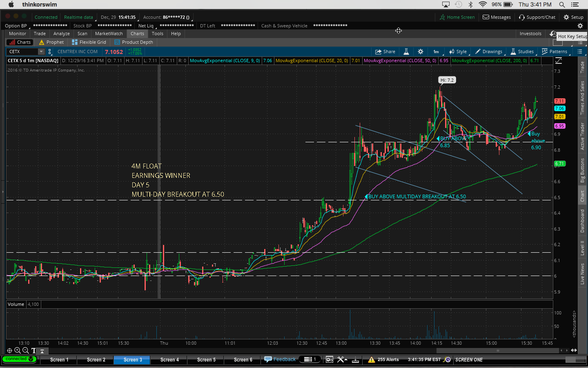
Task: Open the 255 Alerts warning icon
Action: [371, 359]
